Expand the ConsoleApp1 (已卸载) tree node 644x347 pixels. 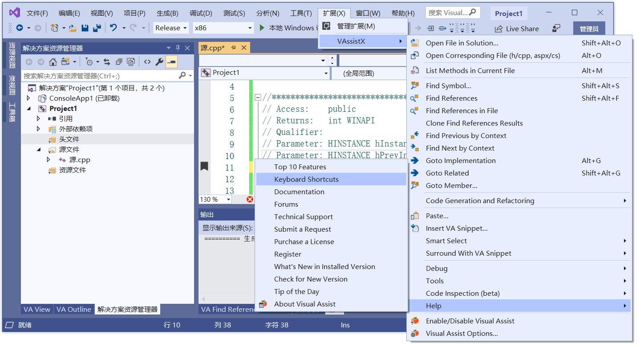(x=29, y=98)
